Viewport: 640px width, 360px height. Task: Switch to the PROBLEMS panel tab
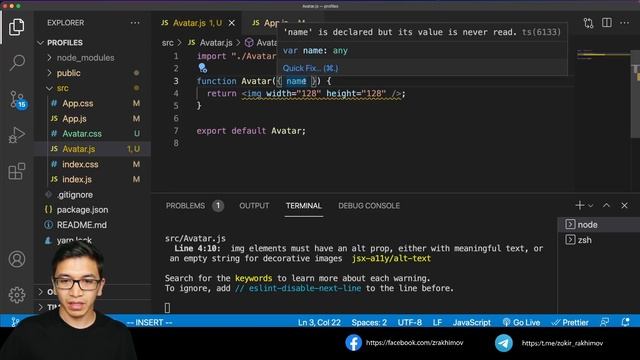point(194,206)
